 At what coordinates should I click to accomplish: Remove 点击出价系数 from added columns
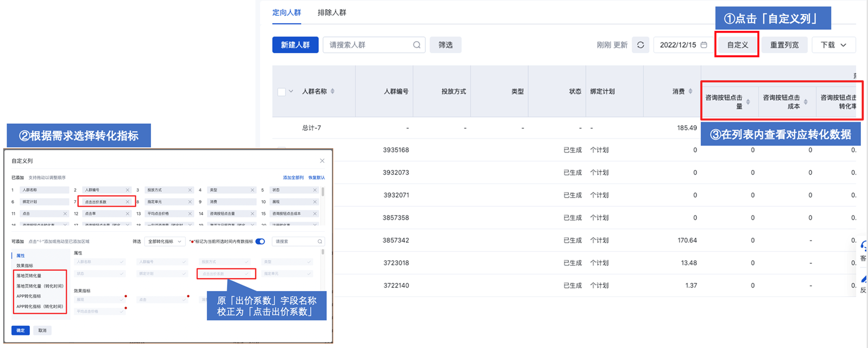(128, 202)
